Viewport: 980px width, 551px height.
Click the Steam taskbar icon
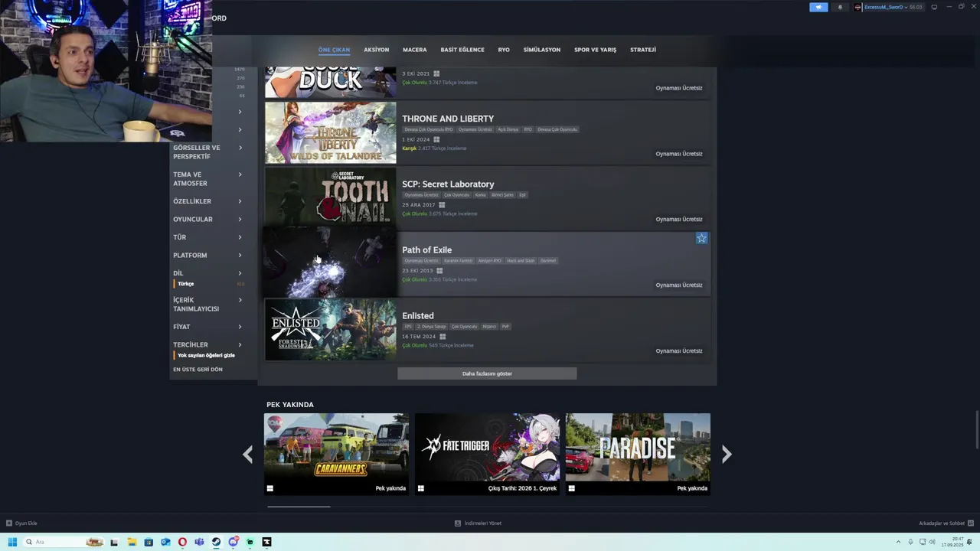pyautogui.click(x=216, y=542)
